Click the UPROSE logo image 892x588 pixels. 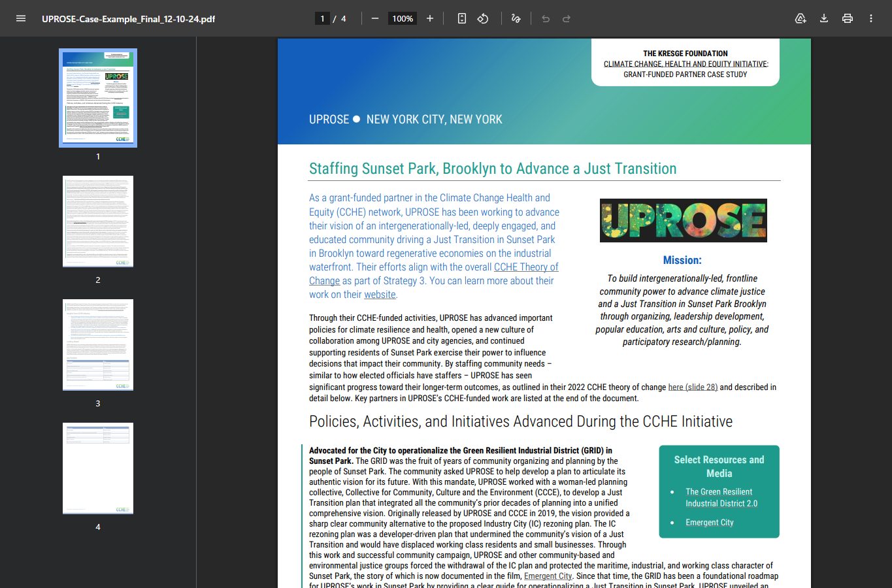point(683,220)
